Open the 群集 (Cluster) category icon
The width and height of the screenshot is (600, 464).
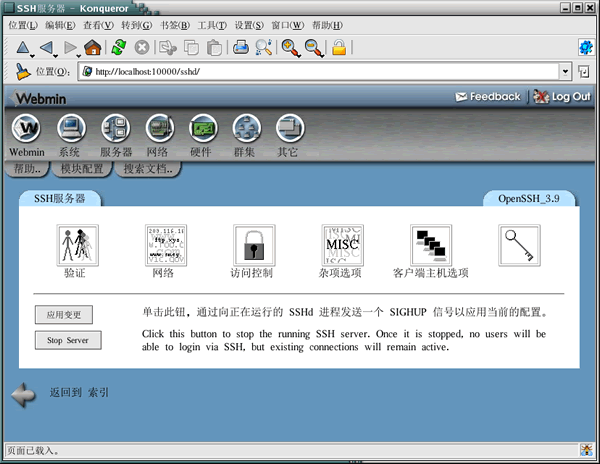[247, 128]
